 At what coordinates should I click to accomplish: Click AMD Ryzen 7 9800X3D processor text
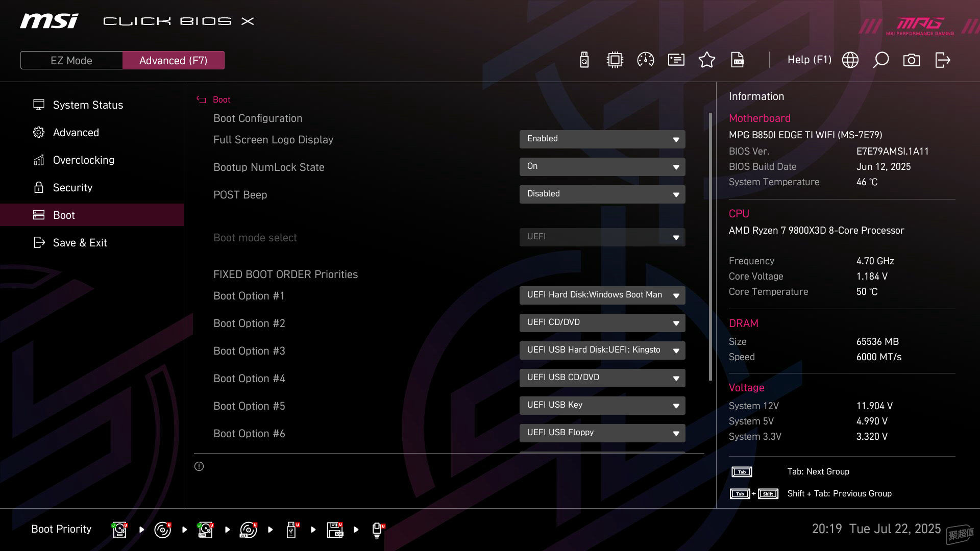point(816,231)
